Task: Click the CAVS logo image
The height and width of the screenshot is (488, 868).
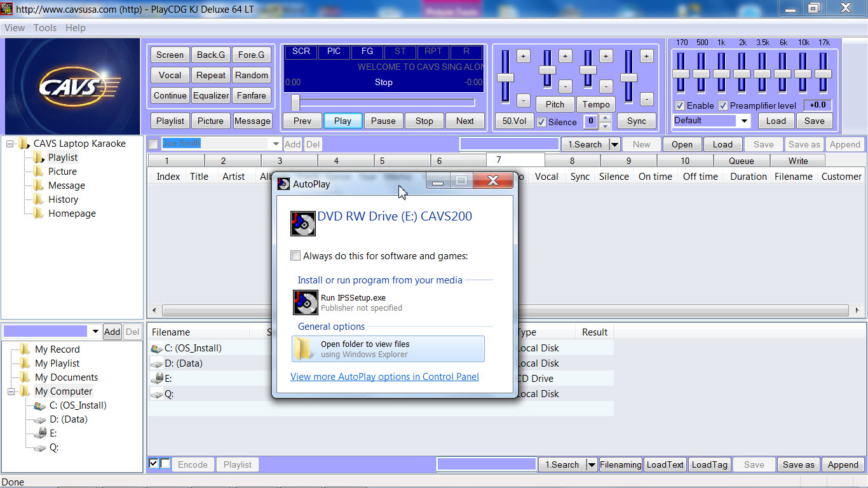Action: click(72, 86)
